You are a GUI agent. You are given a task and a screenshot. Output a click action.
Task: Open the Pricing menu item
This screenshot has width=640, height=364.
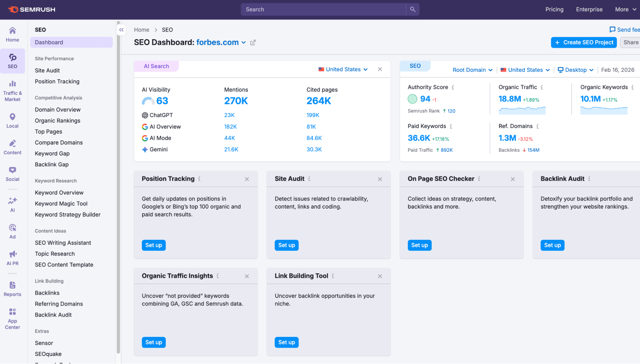click(x=554, y=9)
